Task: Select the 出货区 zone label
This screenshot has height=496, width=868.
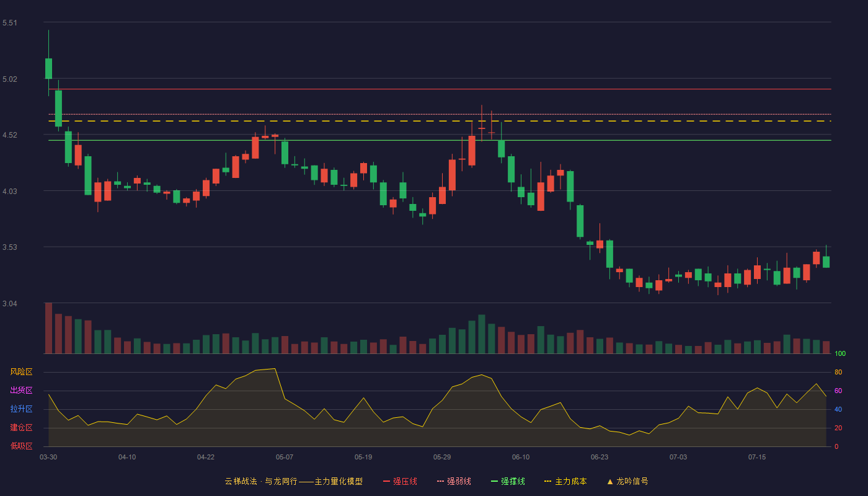Action: 21,391
